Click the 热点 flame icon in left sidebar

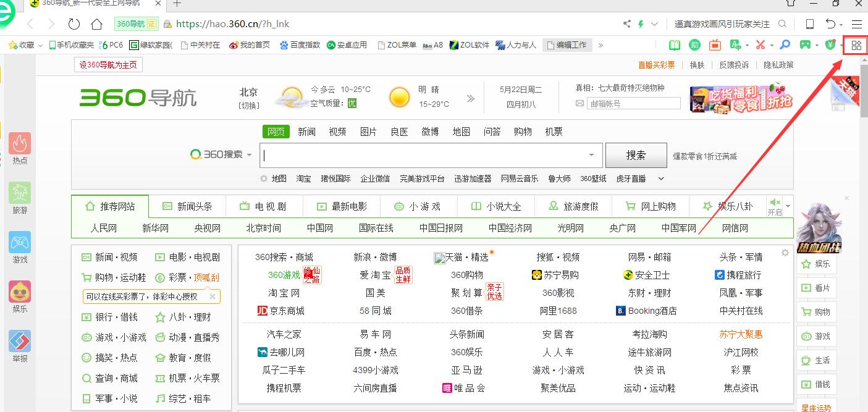point(19,143)
